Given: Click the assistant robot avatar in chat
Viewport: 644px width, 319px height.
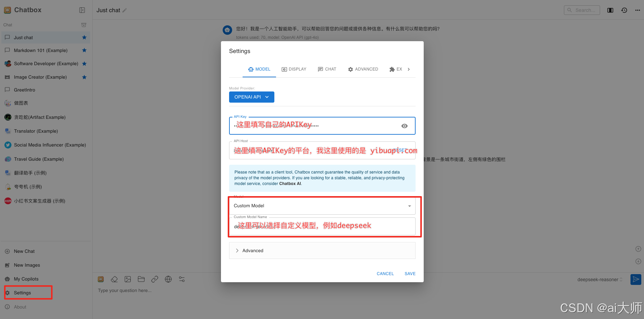Looking at the screenshot, I should (227, 30).
